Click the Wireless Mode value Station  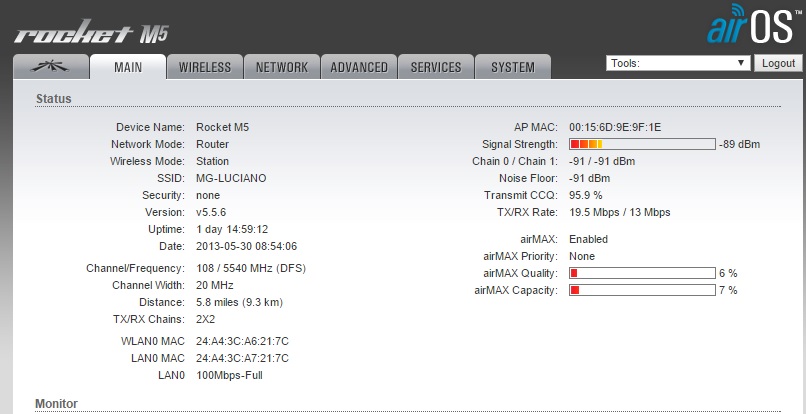(212, 161)
